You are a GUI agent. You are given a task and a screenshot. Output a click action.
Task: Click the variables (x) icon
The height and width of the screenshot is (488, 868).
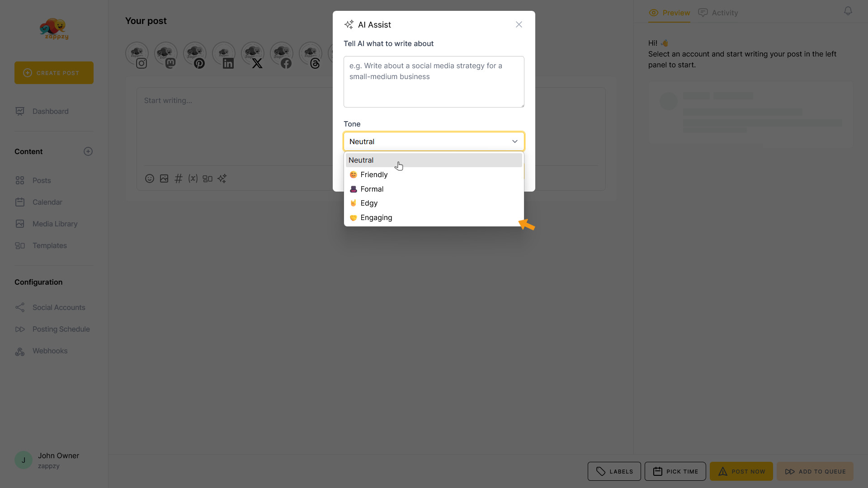tap(193, 178)
